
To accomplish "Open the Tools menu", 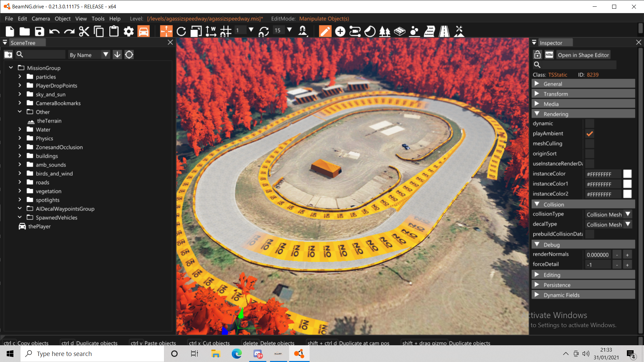I will [x=98, y=18].
